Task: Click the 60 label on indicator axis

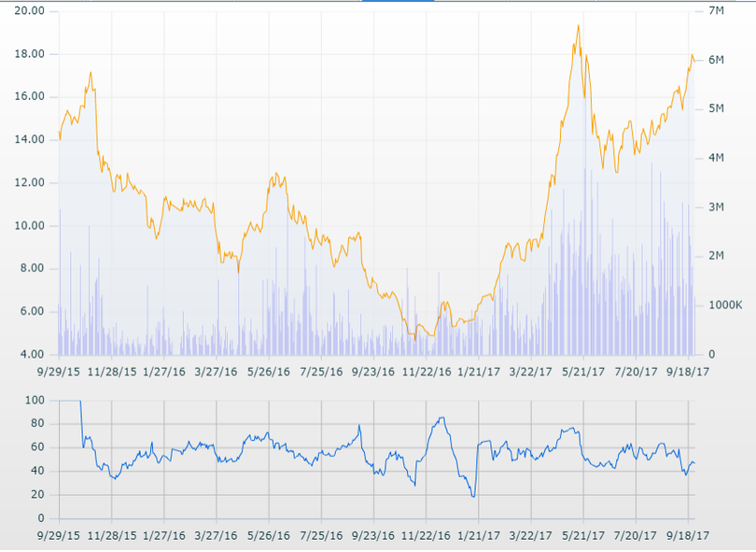Action: pyautogui.click(x=37, y=447)
